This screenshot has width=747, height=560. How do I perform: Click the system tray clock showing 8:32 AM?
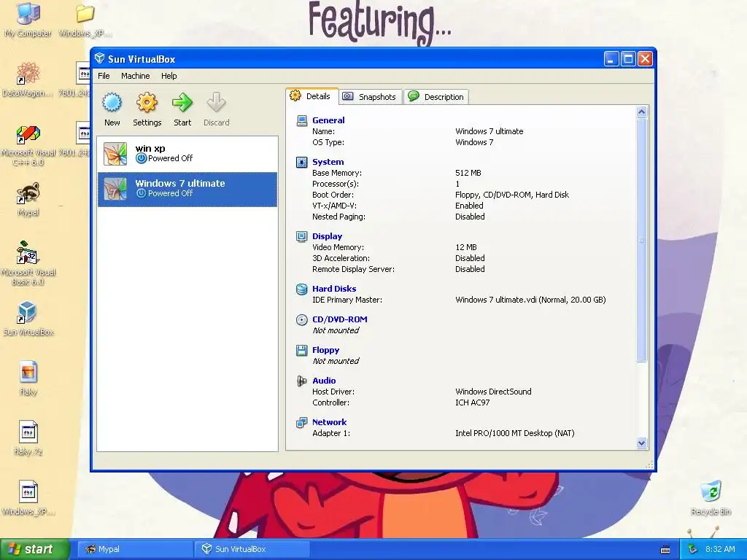[720, 549]
